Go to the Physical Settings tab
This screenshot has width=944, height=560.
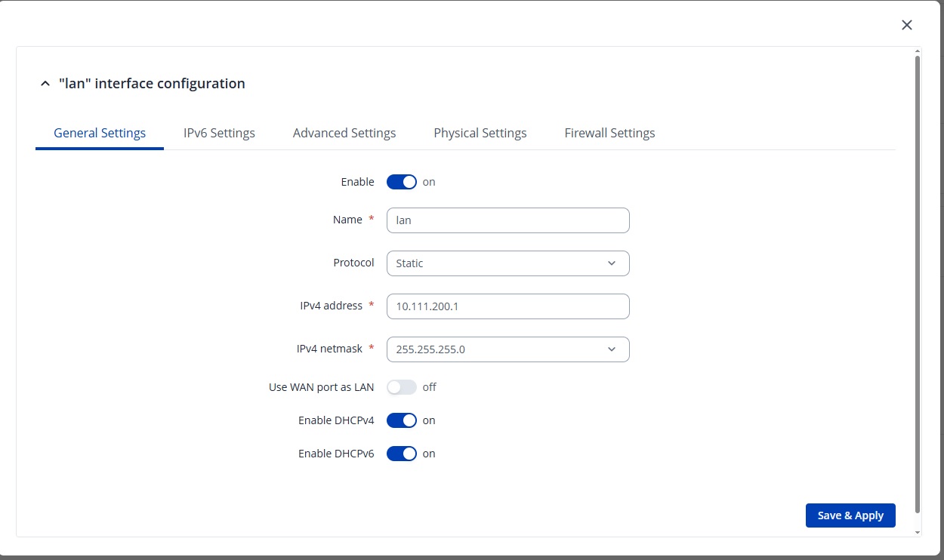click(480, 134)
